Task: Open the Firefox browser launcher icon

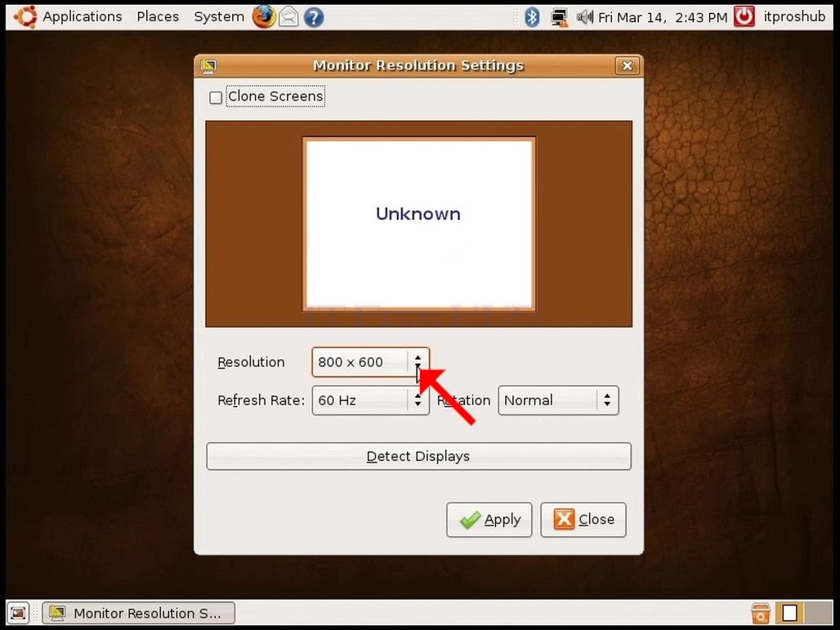Action: point(264,16)
